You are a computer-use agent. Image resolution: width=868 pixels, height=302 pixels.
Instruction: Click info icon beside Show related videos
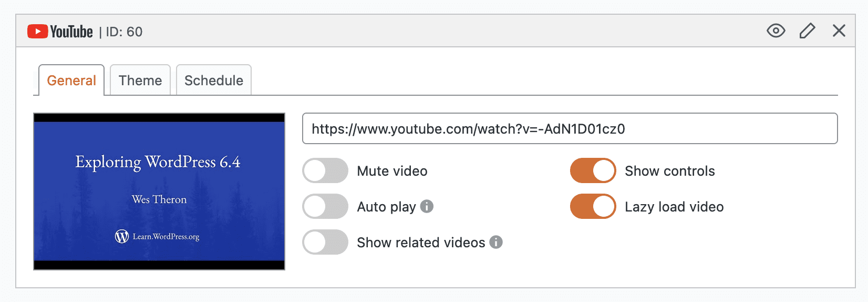click(x=496, y=242)
